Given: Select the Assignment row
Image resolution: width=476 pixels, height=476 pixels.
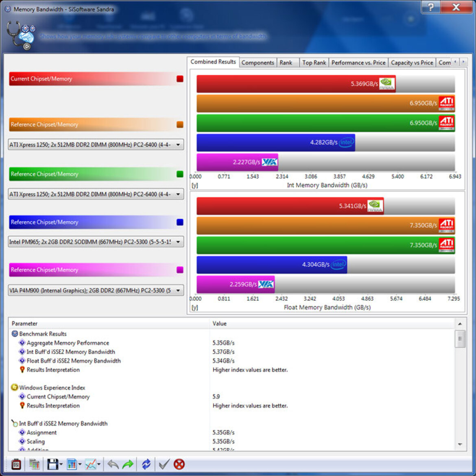Looking at the screenshot, I should (x=232, y=432).
